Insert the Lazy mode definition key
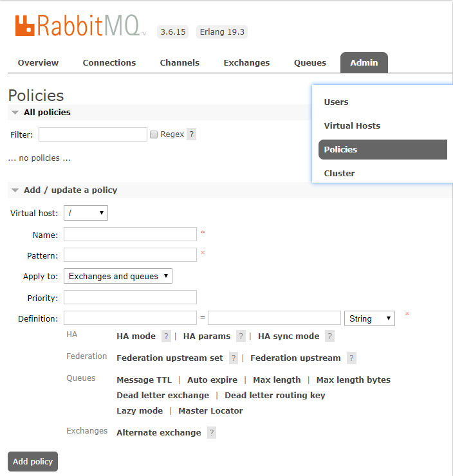The image size is (453, 476). click(140, 411)
